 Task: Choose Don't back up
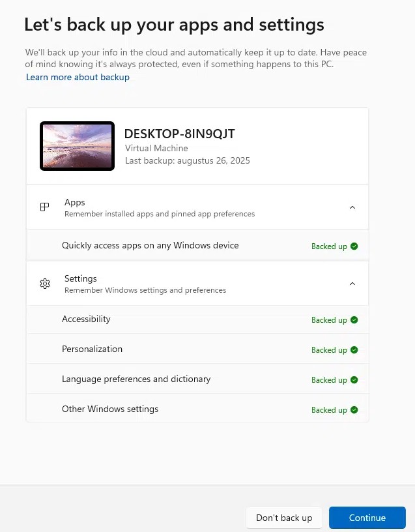click(x=284, y=518)
